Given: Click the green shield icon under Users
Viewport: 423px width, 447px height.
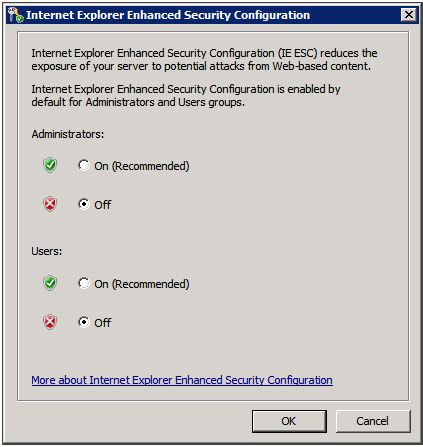Looking at the screenshot, I should [50, 283].
